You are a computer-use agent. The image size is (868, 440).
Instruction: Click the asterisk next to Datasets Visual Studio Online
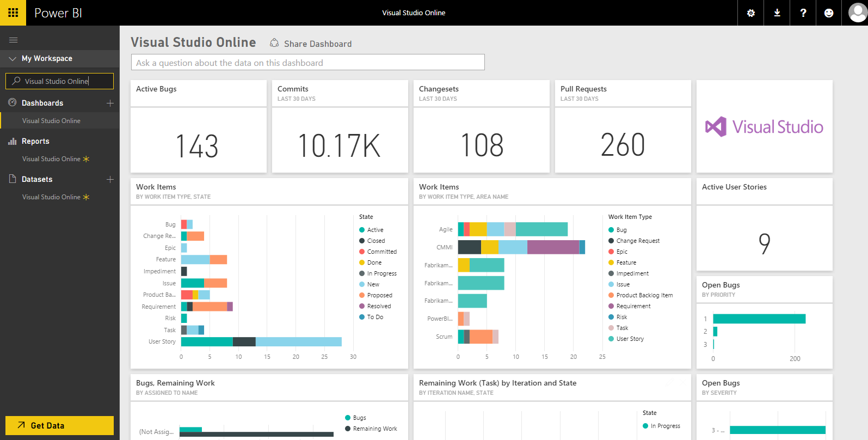tap(86, 197)
